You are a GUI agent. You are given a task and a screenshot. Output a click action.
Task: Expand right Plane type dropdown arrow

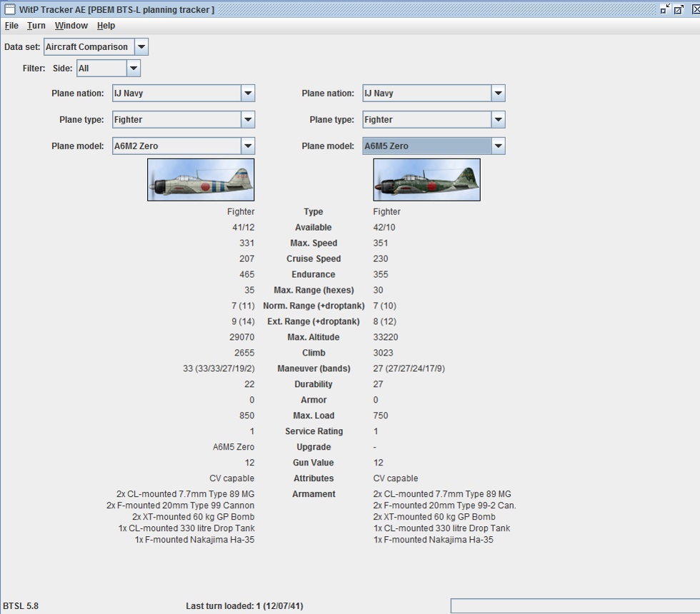[x=499, y=120]
